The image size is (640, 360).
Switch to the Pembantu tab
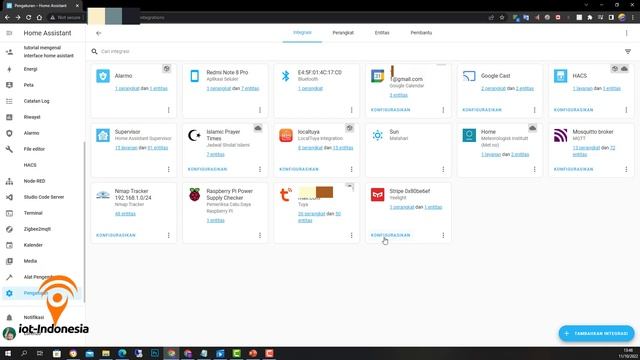(421, 33)
